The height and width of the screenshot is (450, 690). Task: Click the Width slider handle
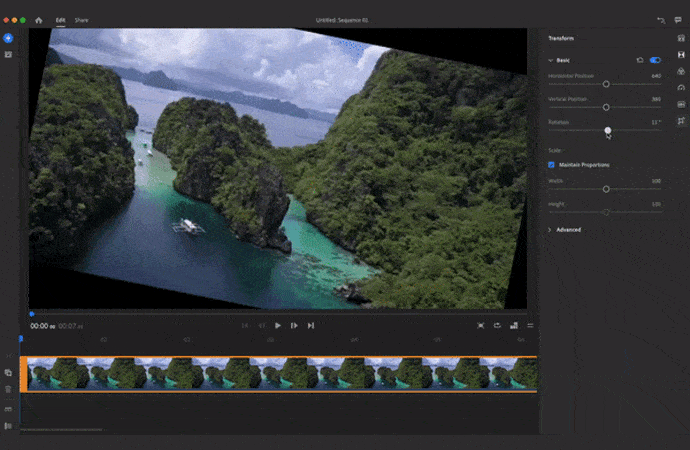point(606,189)
